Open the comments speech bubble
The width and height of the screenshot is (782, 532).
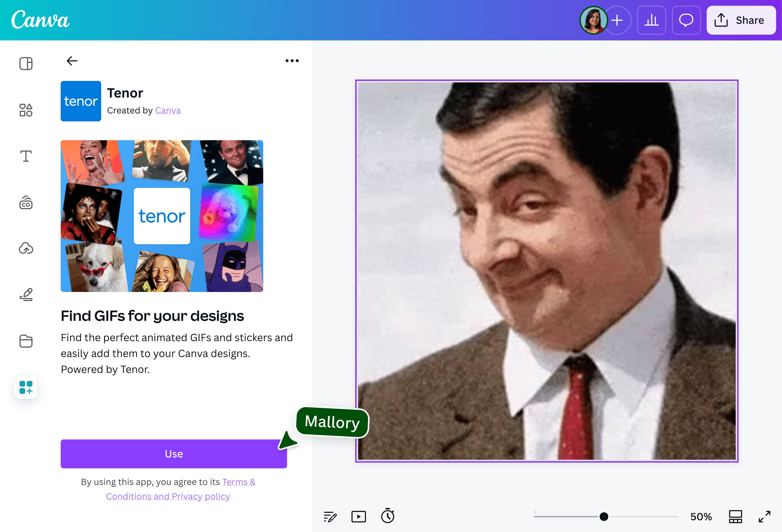686,20
